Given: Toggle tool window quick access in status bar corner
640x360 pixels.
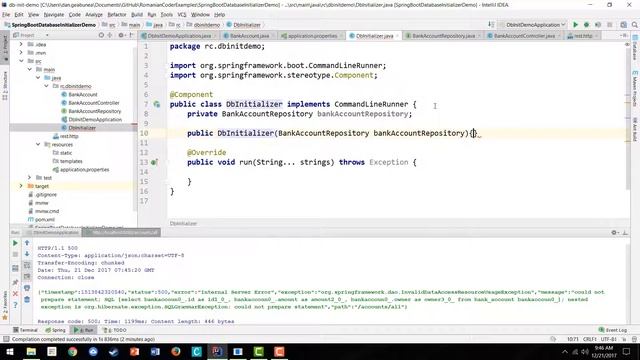Looking at the screenshot, I should 6,339.
